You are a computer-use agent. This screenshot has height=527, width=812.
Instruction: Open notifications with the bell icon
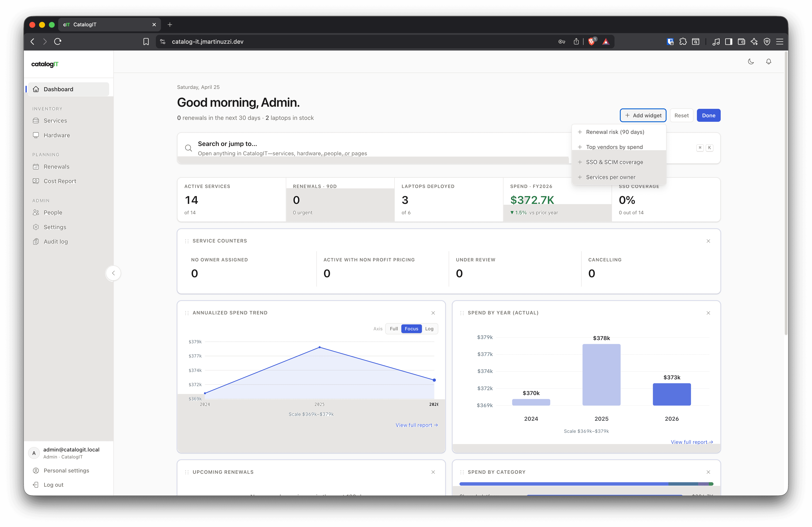point(768,62)
